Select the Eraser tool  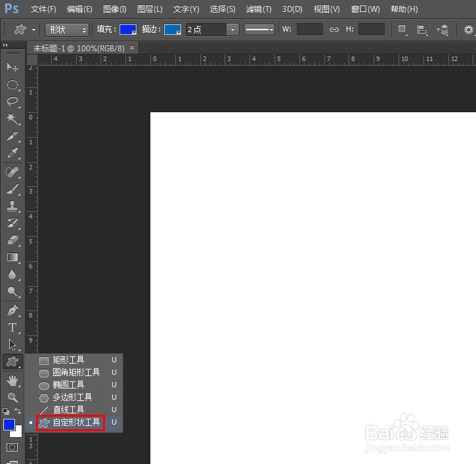(12, 240)
